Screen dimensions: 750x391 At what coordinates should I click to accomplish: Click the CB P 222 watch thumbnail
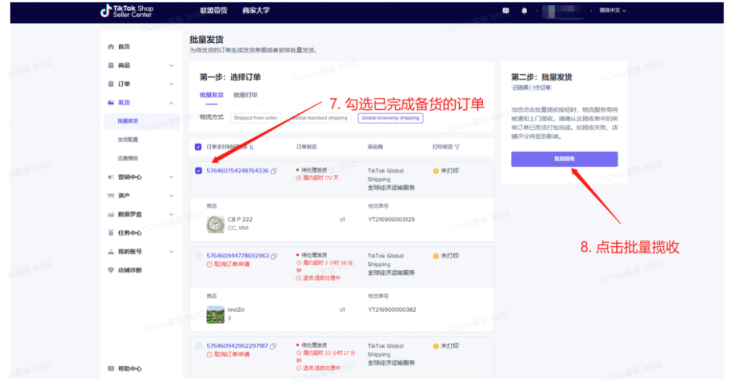coord(215,224)
